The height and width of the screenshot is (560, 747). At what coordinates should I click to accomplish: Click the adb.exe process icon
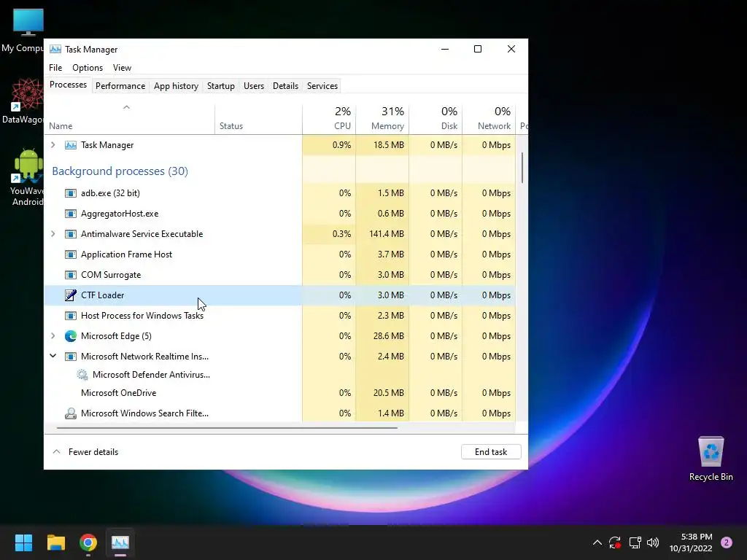71,192
